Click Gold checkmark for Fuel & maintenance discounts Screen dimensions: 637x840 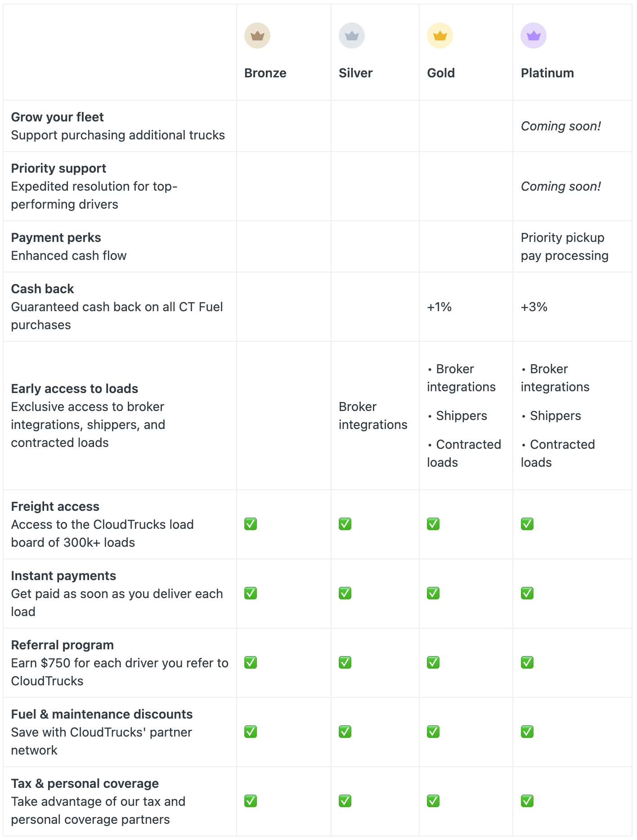point(433,732)
